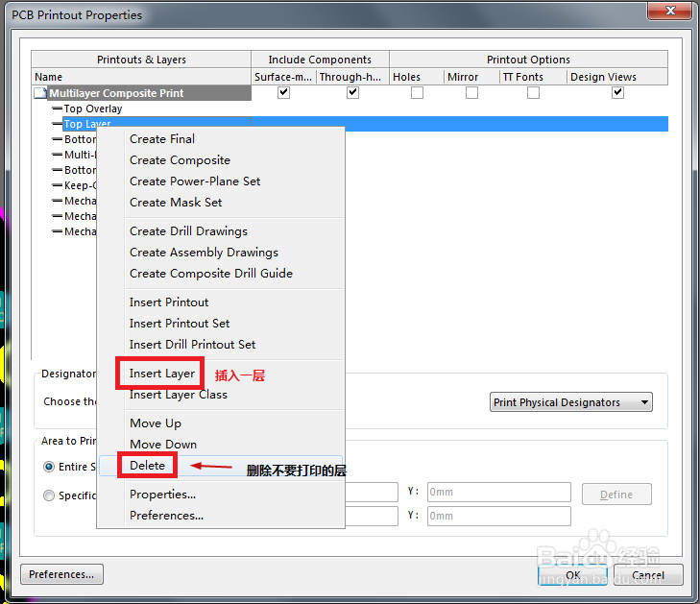Click the Include Components header
The height and width of the screenshot is (604, 700).
(x=320, y=60)
